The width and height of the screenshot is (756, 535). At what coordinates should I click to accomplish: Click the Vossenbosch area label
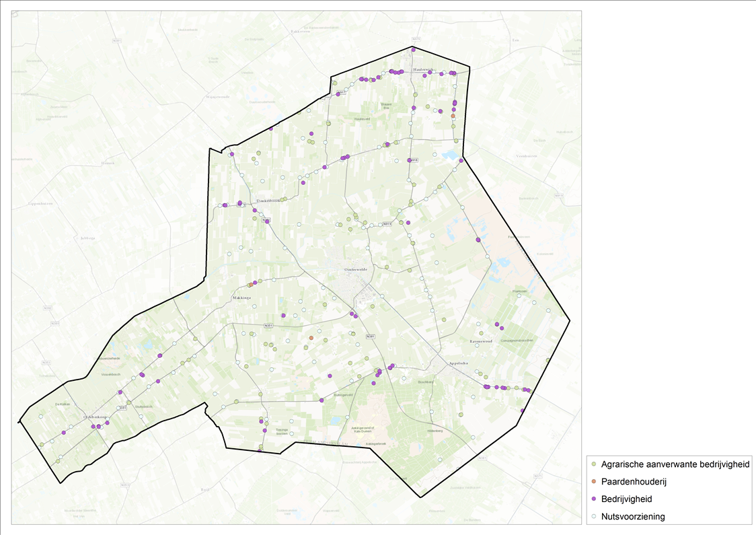(x=110, y=374)
